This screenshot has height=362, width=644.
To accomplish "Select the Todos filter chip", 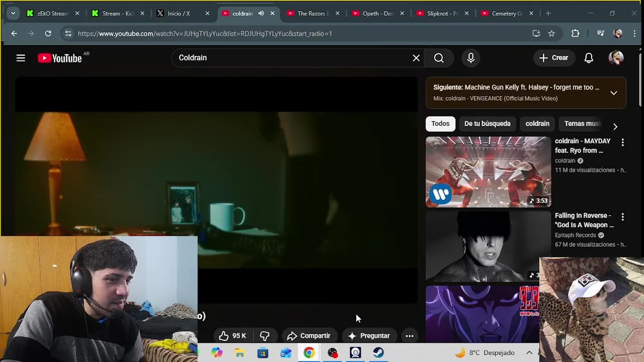I will (x=440, y=124).
